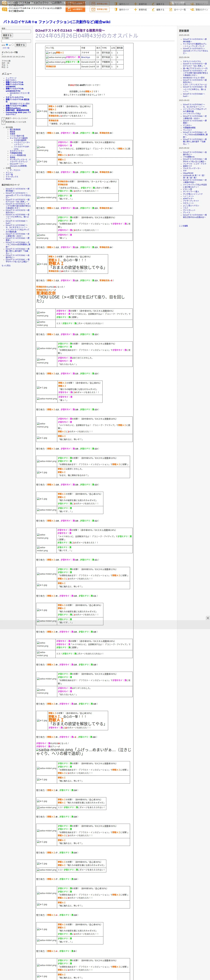The width and height of the screenshot is (210, 980).
Task: Click saiba-midori.png thumbnail in the character table
Action: (x=56, y=62)
